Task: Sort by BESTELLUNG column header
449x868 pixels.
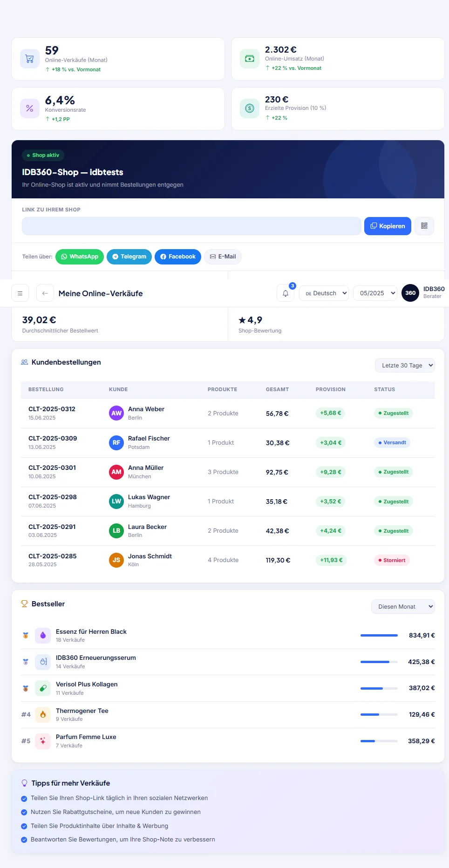Action: 46,389
